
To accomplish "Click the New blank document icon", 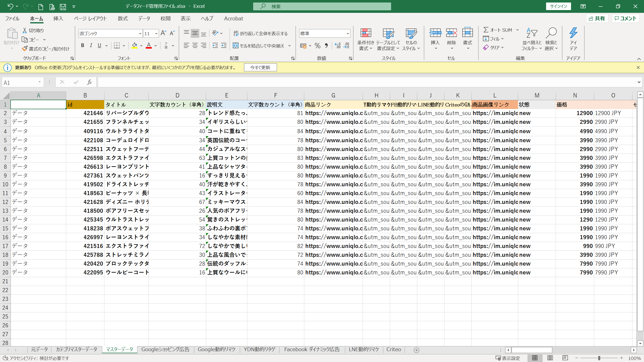I will (x=41, y=7).
